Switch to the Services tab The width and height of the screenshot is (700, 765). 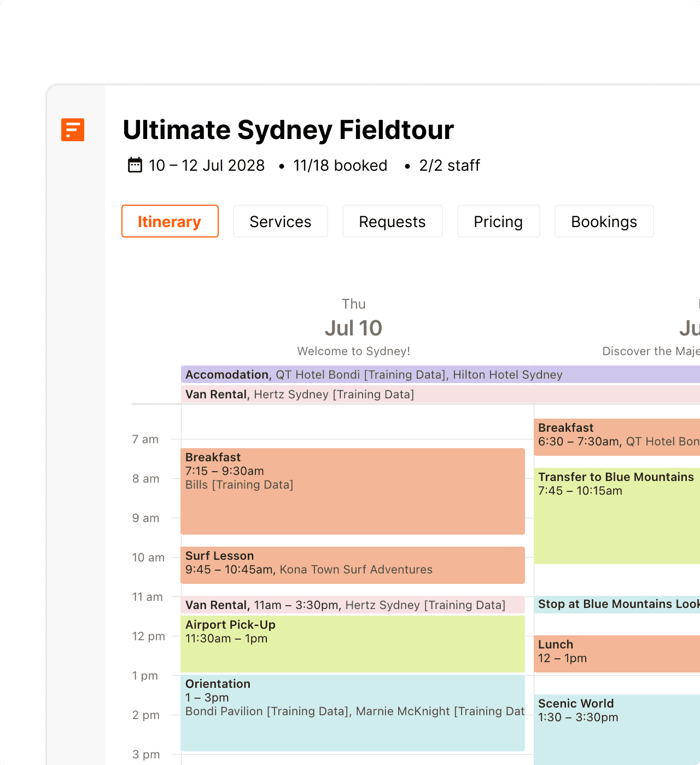280,221
